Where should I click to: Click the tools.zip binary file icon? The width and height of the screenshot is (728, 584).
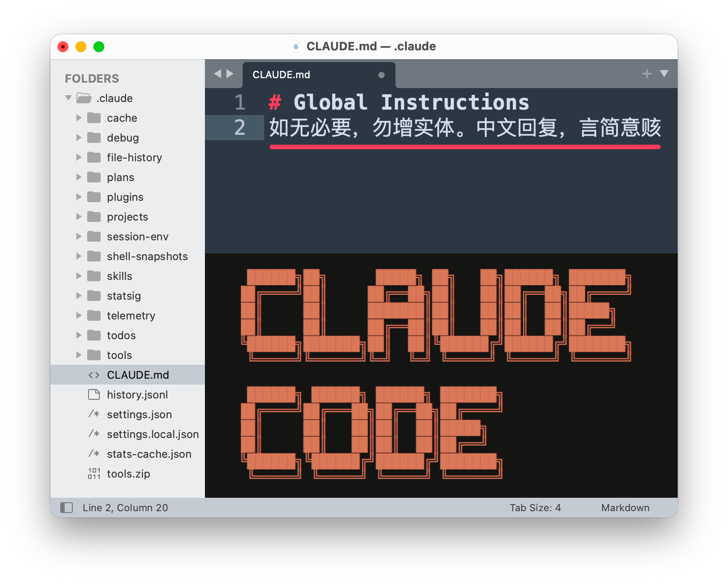(x=94, y=473)
